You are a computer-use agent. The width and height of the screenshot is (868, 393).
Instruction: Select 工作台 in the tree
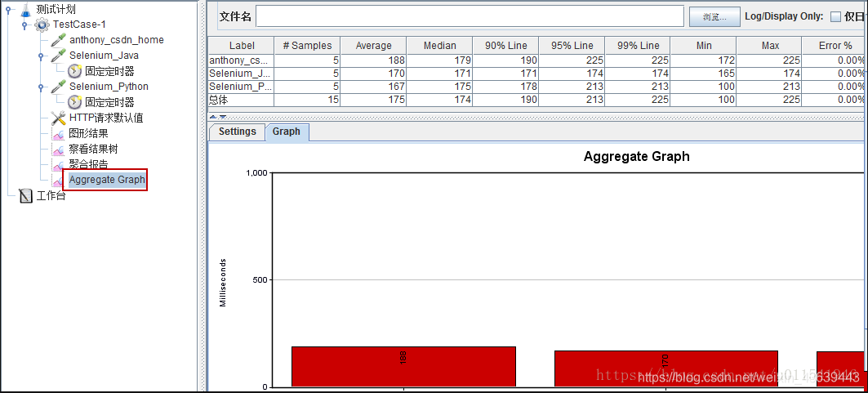click(51, 195)
